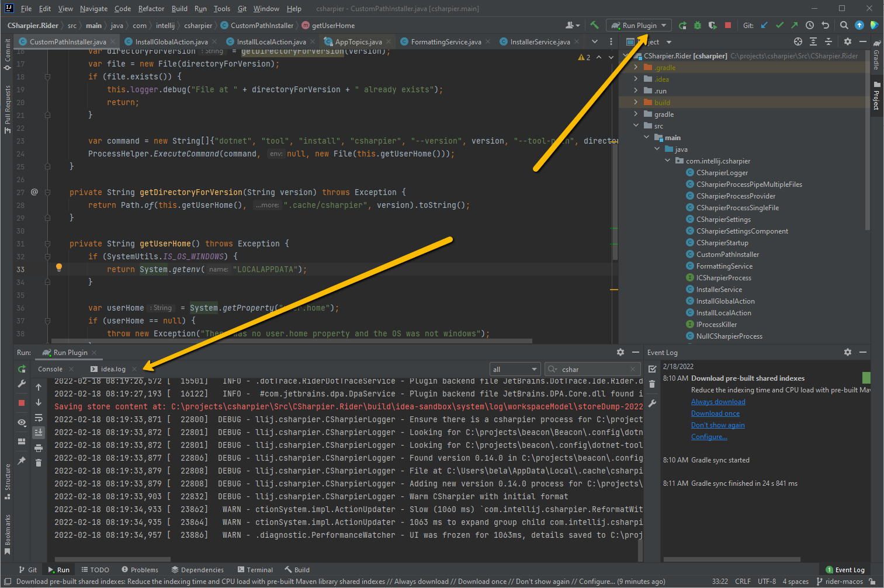Click the 'Always download' link
The width and height of the screenshot is (884, 588).
tap(718, 402)
